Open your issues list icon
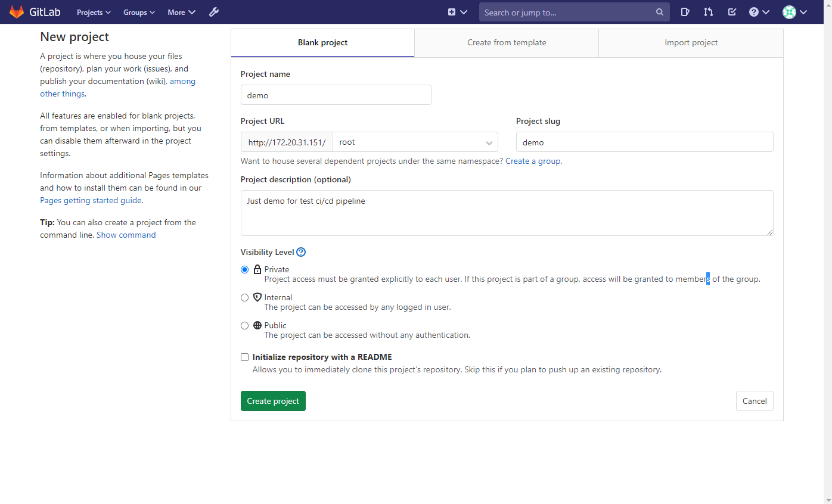Screen dimensions: 832x504 (x=685, y=12)
